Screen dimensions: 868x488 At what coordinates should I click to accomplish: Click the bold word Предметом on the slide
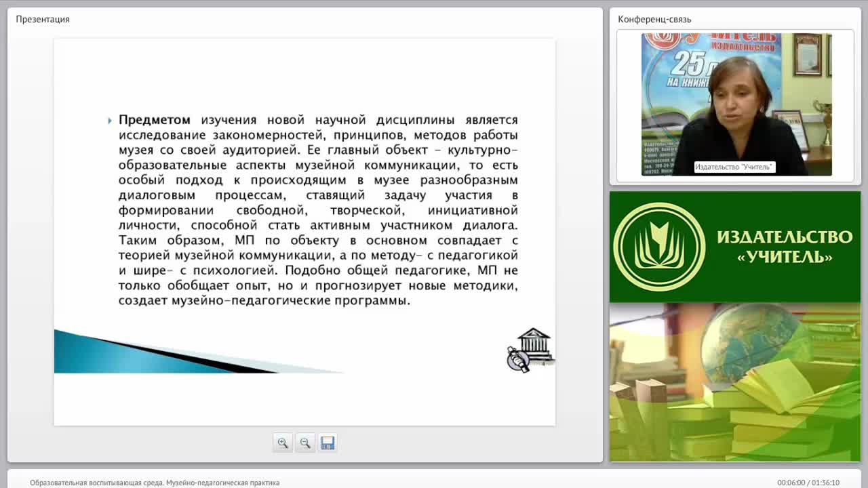point(155,120)
